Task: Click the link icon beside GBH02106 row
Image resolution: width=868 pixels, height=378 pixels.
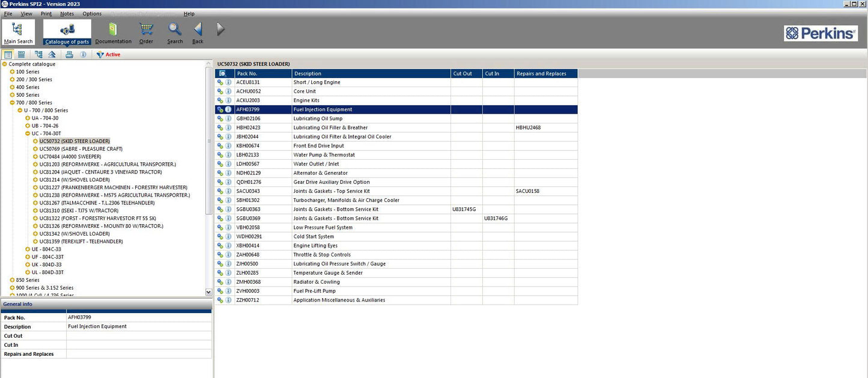Action: 220,118
